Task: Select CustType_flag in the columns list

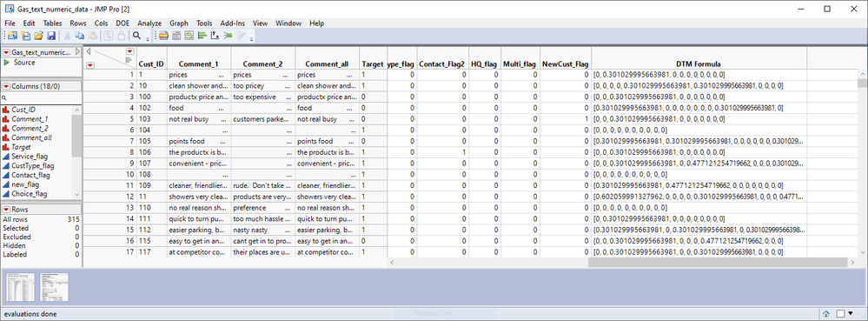Action: click(x=33, y=166)
